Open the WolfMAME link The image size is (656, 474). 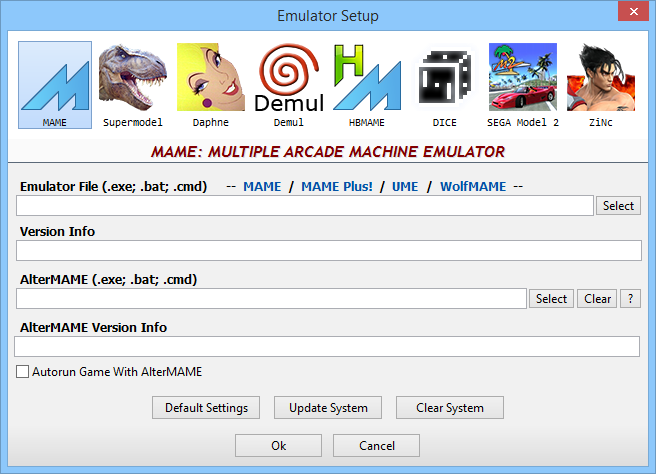tap(473, 187)
